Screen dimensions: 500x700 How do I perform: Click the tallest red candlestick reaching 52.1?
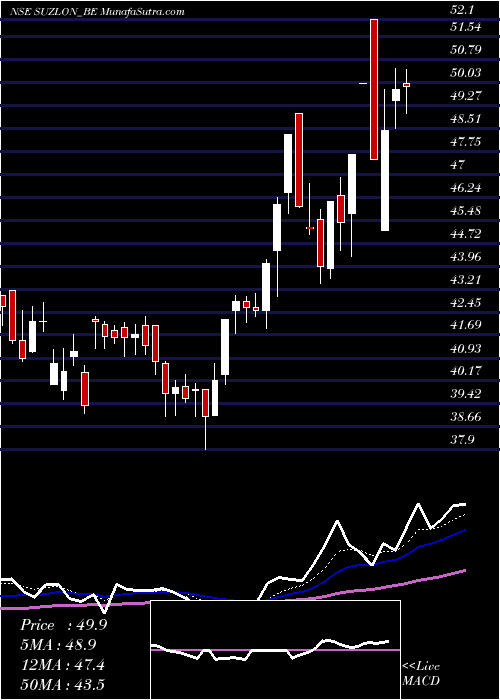[374, 89]
